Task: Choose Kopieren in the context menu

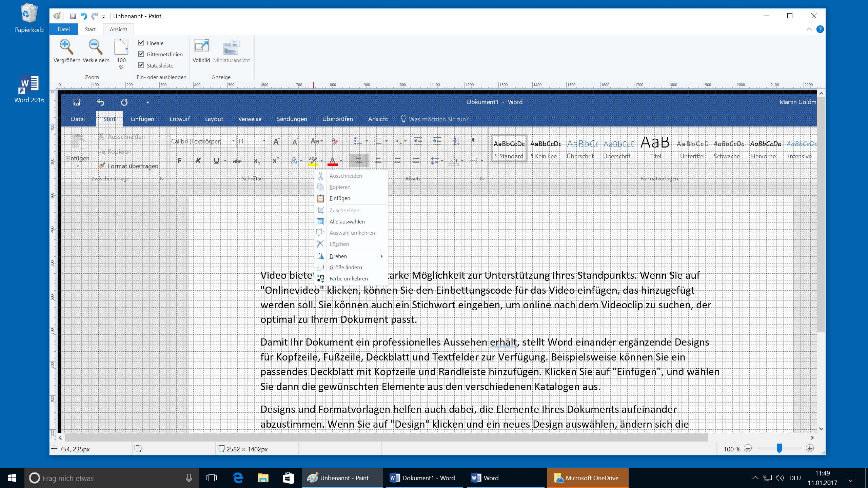Action: pyautogui.click(x=351, y=187)
